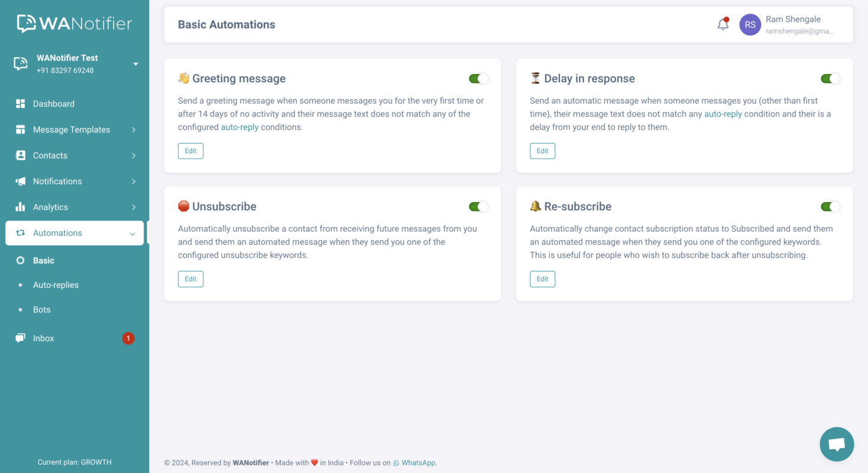Open the notification bell icon

723,24
